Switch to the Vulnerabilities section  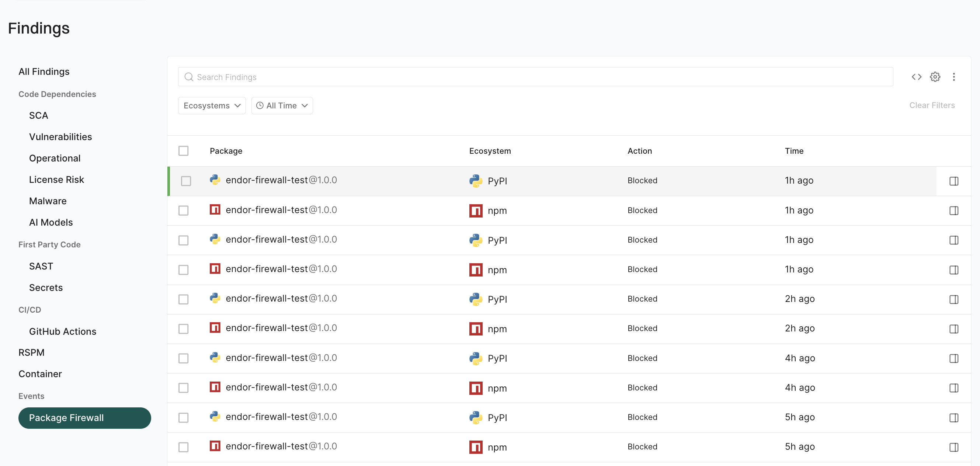point(60,136)
